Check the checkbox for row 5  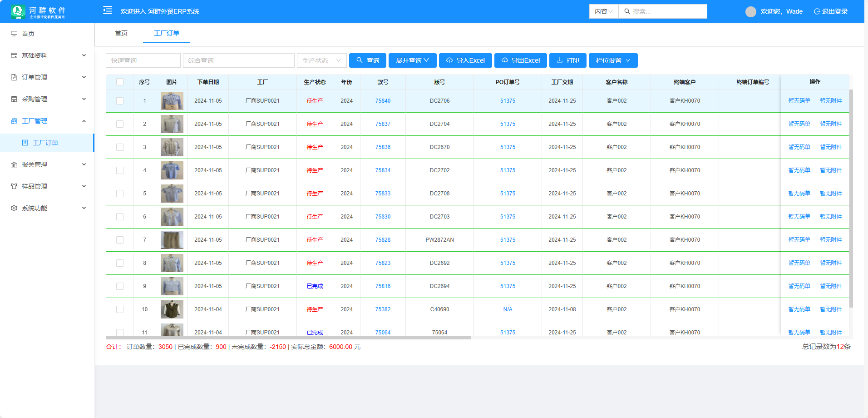coord(120,194)
